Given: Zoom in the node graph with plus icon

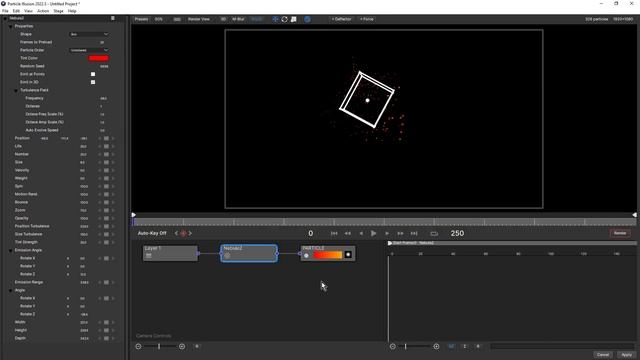Looking at the screenshot, I should click(182, 347).
